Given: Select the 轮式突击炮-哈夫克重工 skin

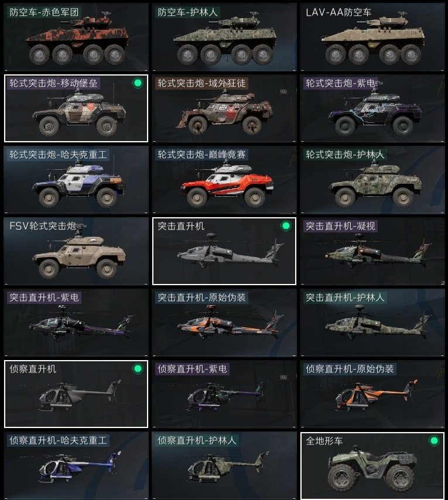Looking at the screenshot, I should 76,180.
